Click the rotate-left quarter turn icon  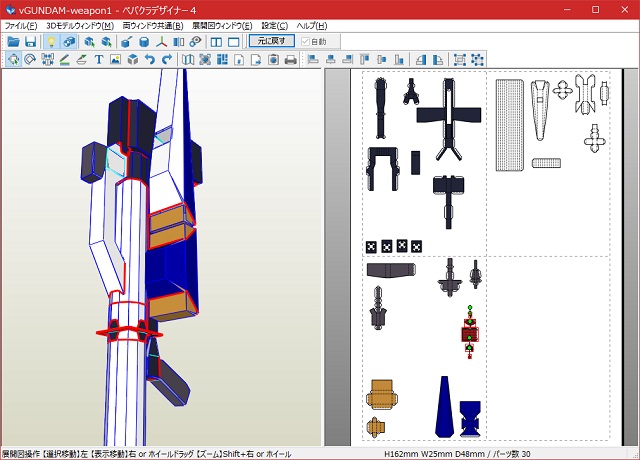pyautogui.click(x=420, y=60)
